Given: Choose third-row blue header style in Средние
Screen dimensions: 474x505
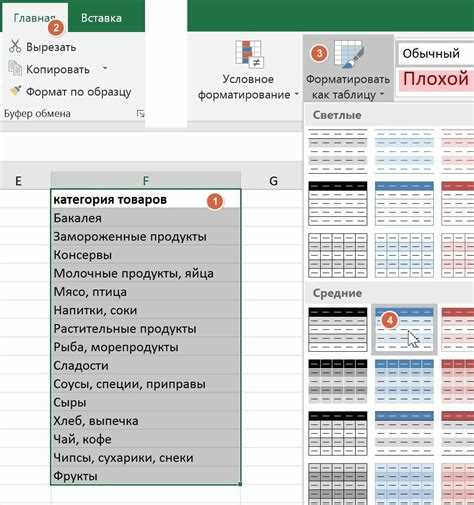Looking at the screenshot, I should pos(404,433).
